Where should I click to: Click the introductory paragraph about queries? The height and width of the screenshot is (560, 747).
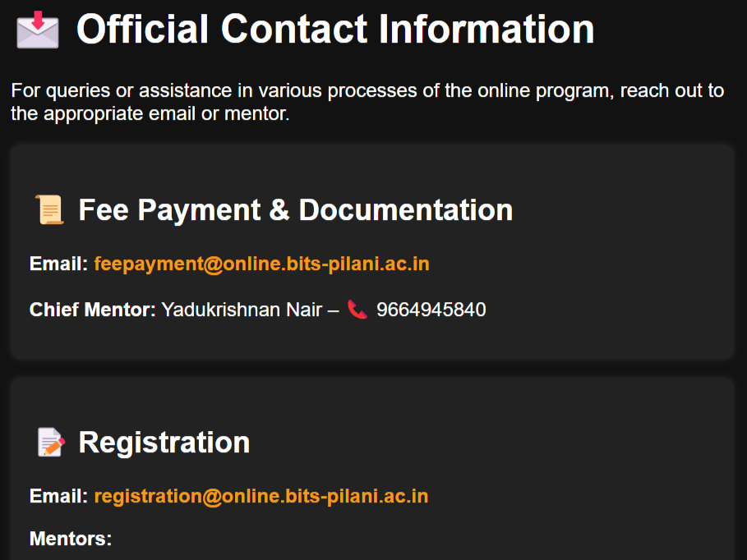367,102
